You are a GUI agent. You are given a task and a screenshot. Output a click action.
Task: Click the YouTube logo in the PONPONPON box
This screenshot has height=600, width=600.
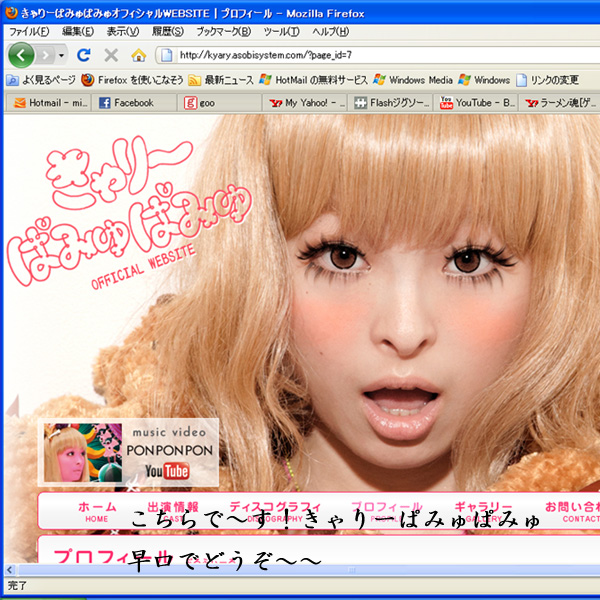[167, 471]
